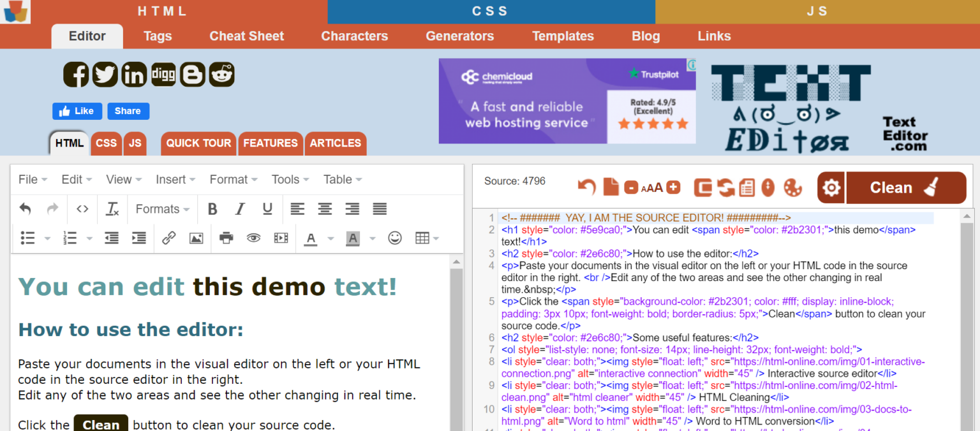Insert a hyperlink in the editor
The image size is (980, 431).
170,238
